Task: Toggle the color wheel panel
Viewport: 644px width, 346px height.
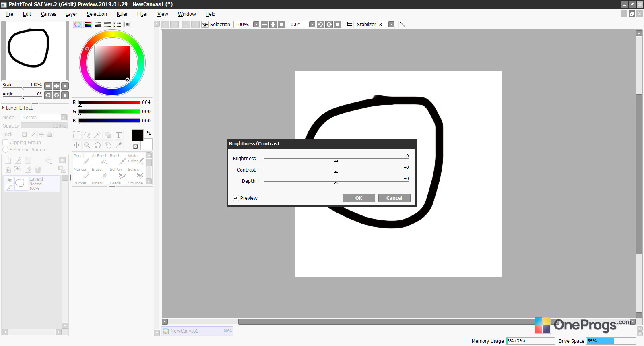Action: coord(77,25)
